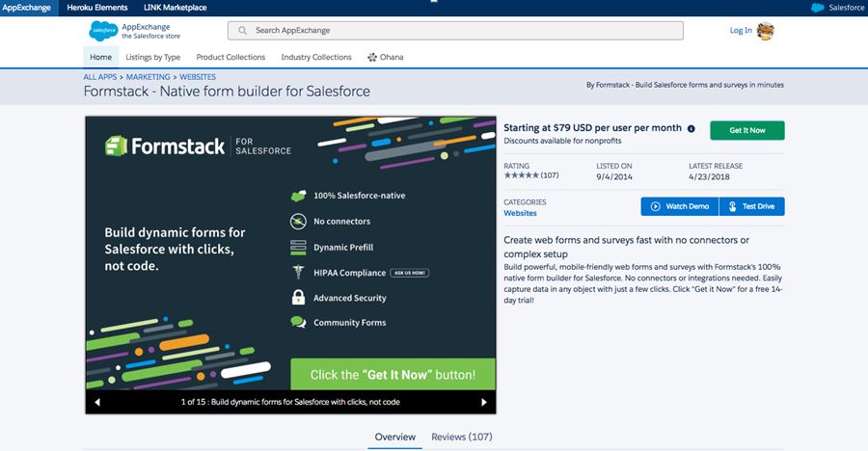
Task: Click the Listed On date 9/4/2014
Action: (x=614, y=177)
